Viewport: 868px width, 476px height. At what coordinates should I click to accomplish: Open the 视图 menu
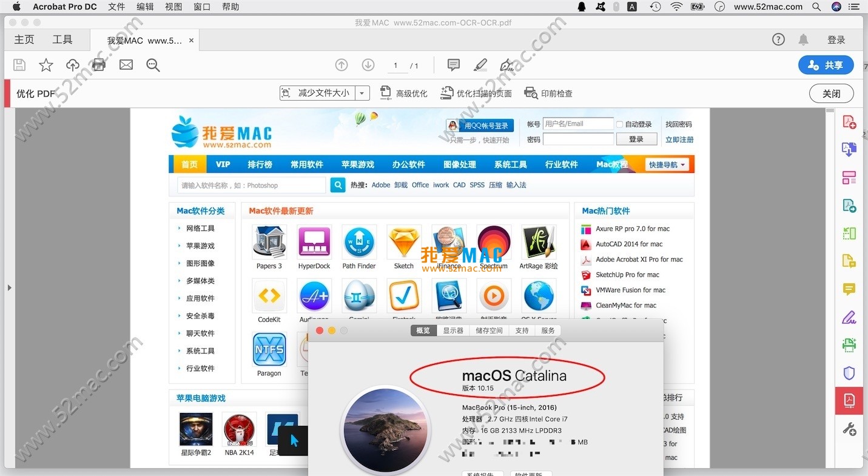coord(173,7)
